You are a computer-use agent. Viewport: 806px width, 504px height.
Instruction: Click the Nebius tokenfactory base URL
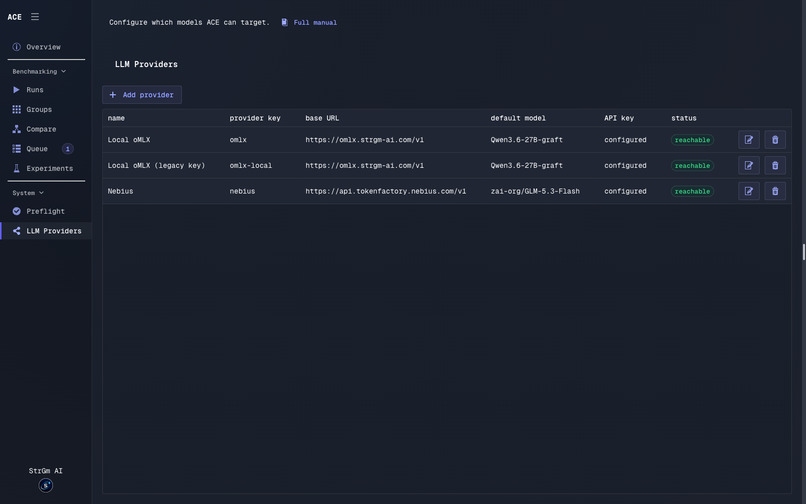[x=386, y=191]
